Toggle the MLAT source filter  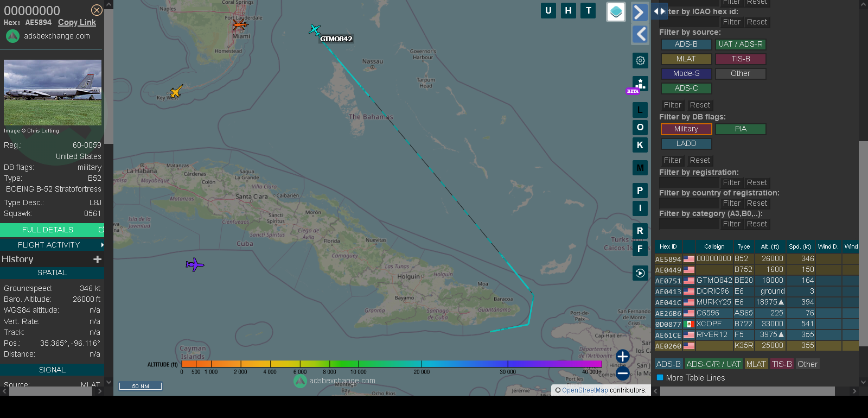(x=686, y=59)
